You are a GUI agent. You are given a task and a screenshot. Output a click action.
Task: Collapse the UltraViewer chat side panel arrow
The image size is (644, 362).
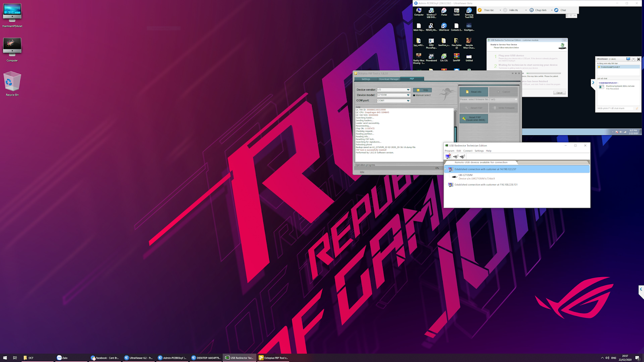click(x=593, y=83)
